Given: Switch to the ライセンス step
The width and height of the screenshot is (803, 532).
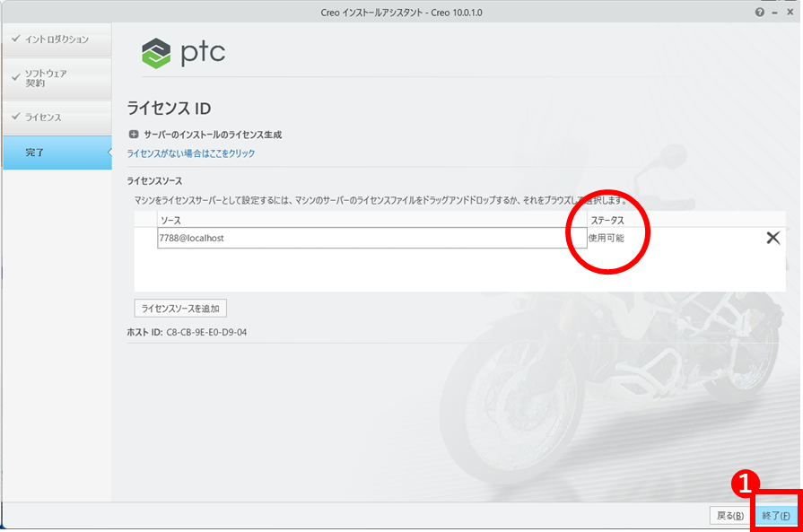Looking at the screenshot, I should (x=56, y=118).
